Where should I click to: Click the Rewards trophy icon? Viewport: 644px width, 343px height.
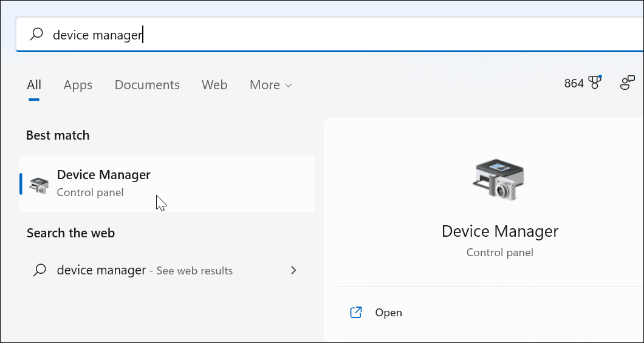tap(595, 83)
